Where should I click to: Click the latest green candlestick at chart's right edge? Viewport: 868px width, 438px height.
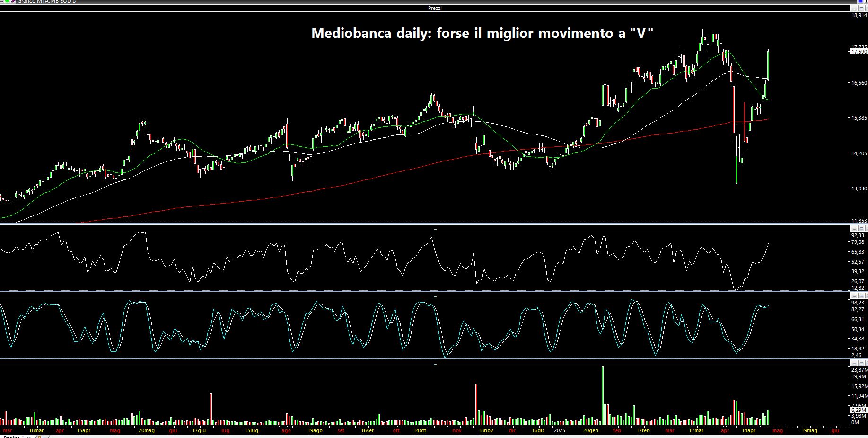coord(768,65)
